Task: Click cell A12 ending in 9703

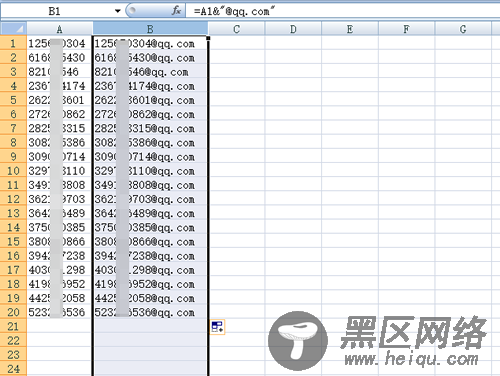Action: [59, 199]
